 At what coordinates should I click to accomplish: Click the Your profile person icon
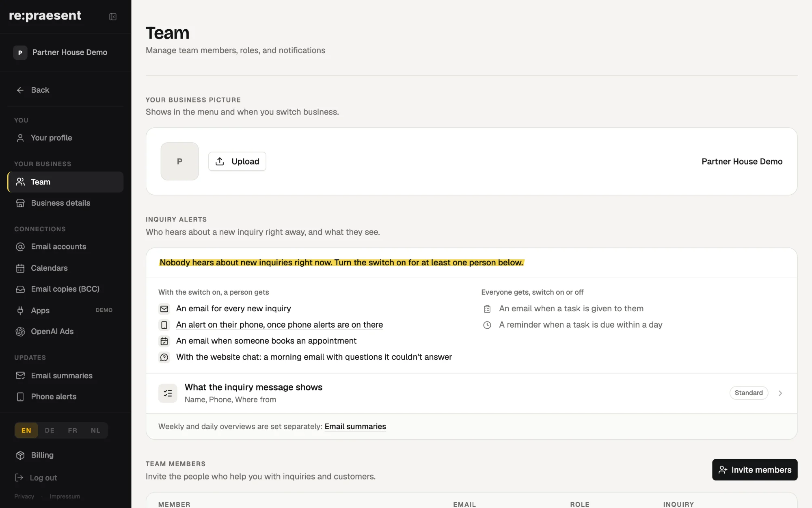[20, 138]
